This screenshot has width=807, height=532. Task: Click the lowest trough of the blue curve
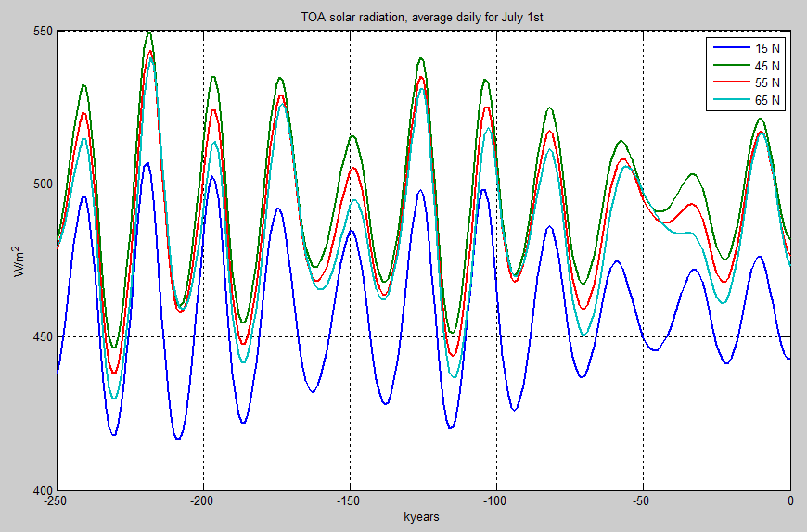click(177, 439)
